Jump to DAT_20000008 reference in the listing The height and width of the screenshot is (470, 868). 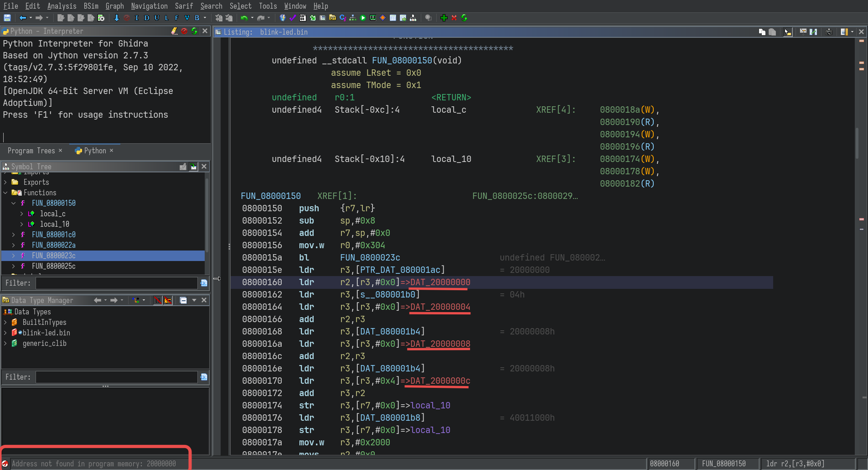pyautogui.click(x=440, y=344)
